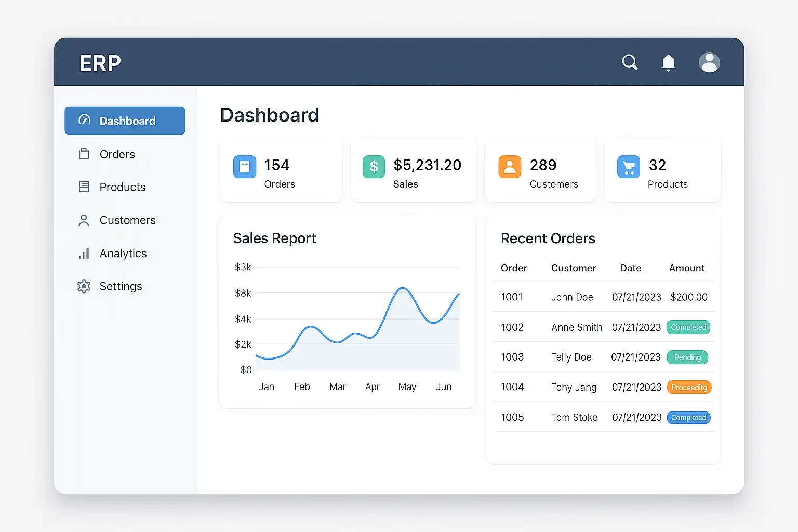The height and width of the screenshot is (532, 798).
Task: Click the Dashboard page title
Action: (x=270, y=115)
